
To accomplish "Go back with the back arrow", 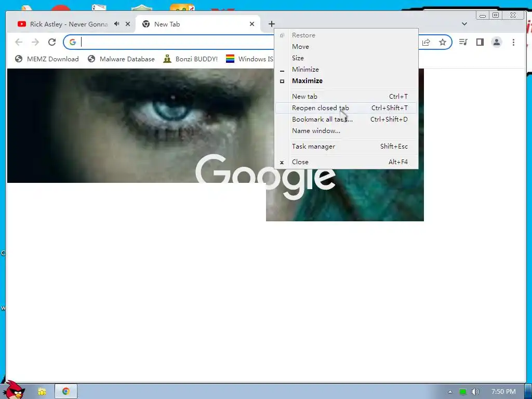I will [19, 42].
